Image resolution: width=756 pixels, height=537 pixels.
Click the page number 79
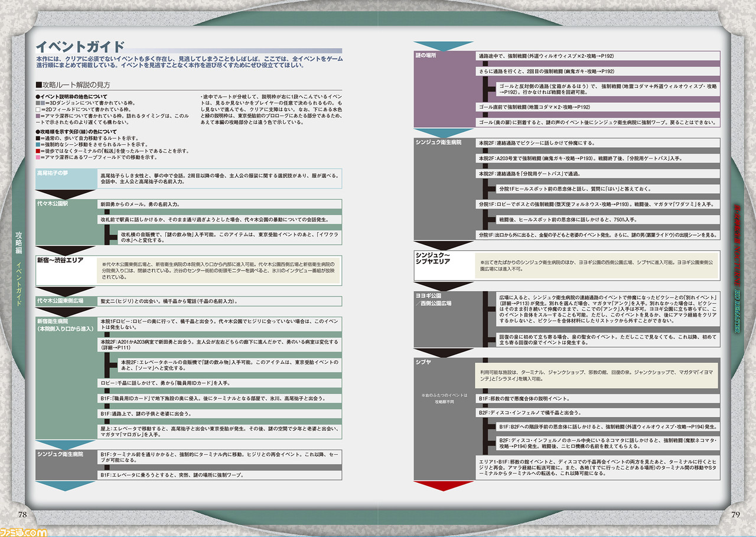point(735,514)
